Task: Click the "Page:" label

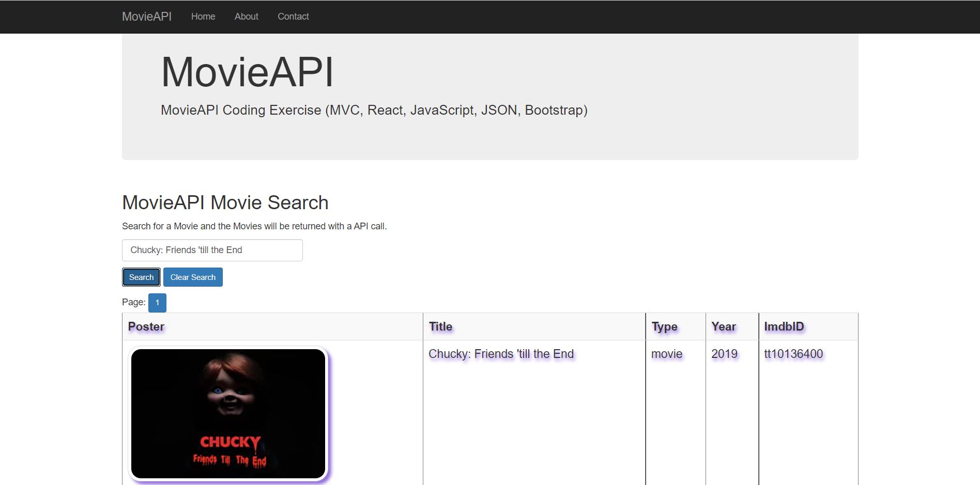Action: [x=134, y=302]
